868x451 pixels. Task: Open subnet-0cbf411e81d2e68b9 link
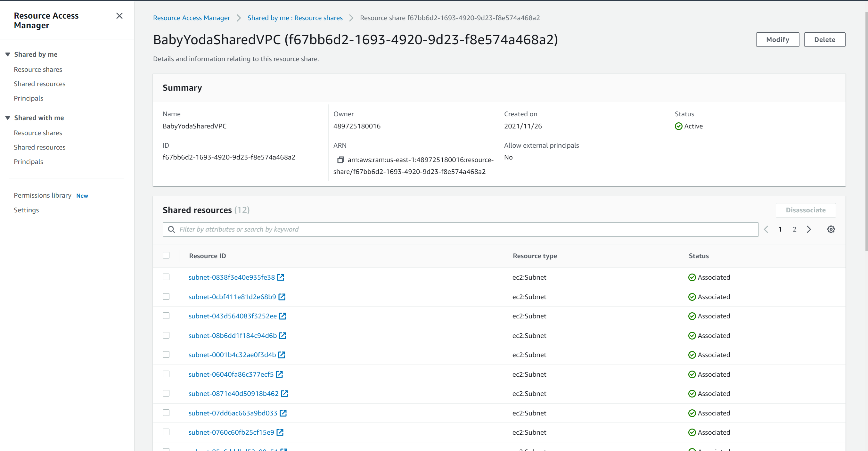[232, 297]
